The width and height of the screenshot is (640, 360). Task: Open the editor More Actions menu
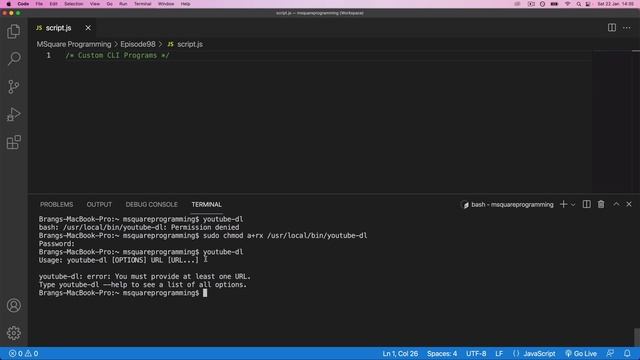click(627, 28)
